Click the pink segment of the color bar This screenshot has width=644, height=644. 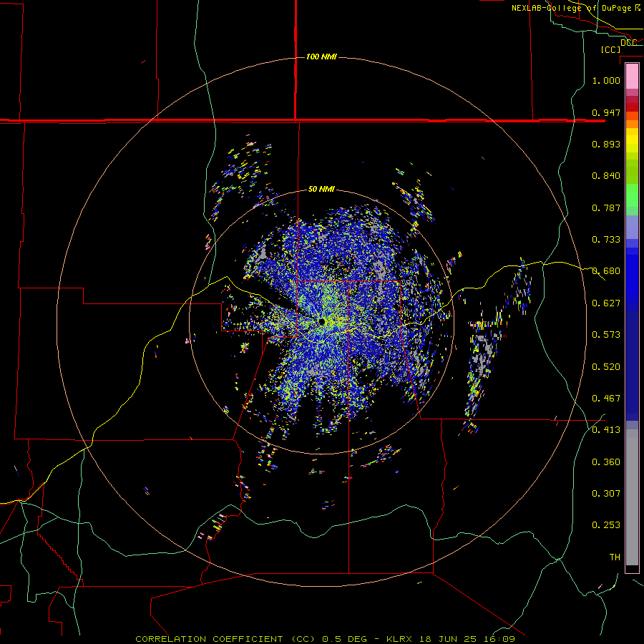click(x=632, y=76)
